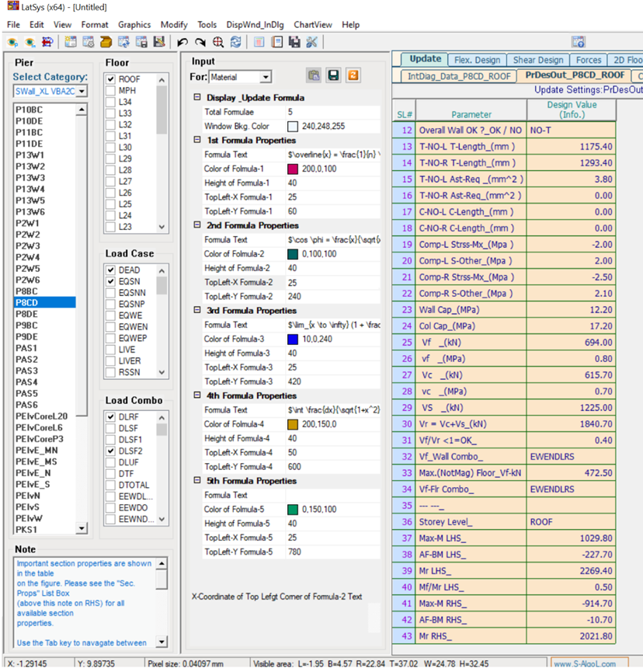Click the Color of Formula-1 swatch
The width and height of the screenshot is (643, 672).
tap(293, 169)
